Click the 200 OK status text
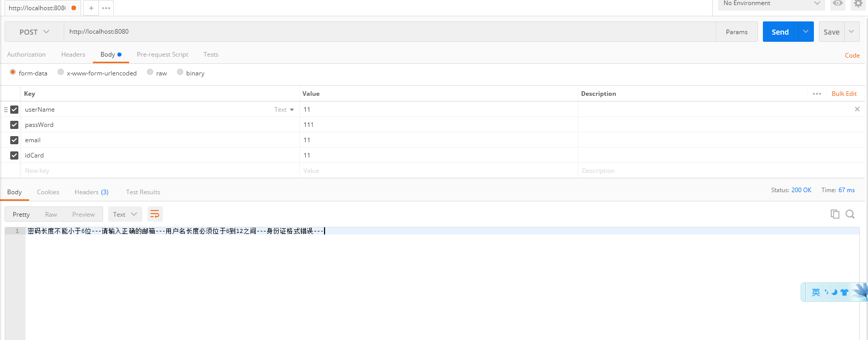The image size is (868, 340). click(x=801, y=190)
